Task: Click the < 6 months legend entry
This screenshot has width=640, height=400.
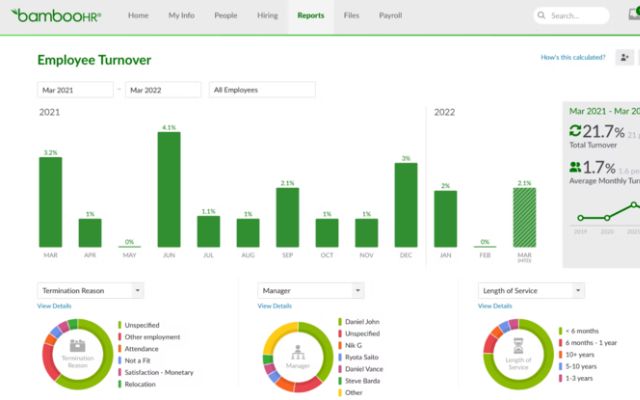Action: tap(579, 331)
